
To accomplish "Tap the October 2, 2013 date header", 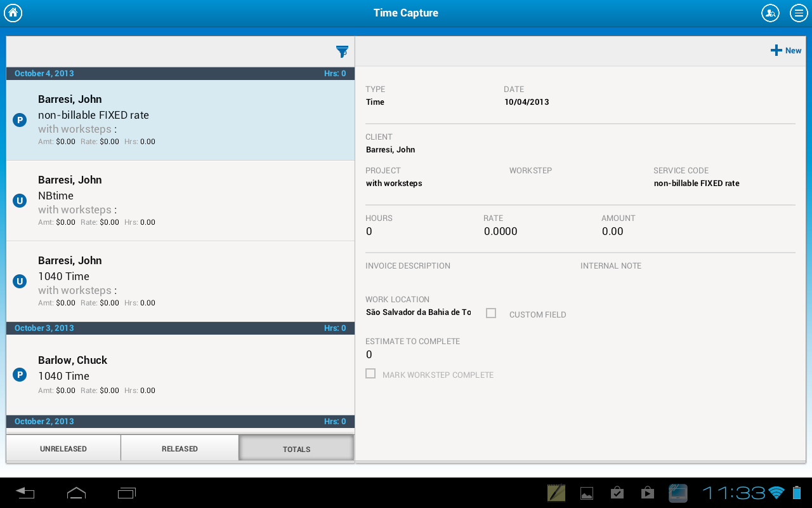I will click(x=180, y=422).
